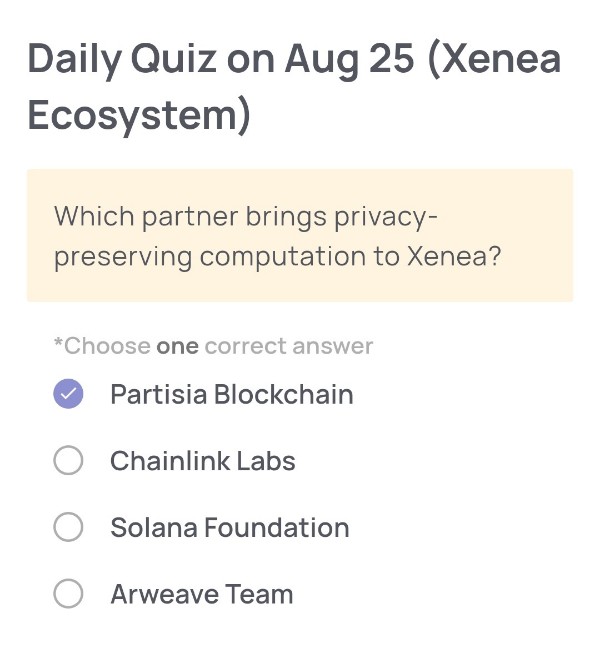Choose the Solana Foundation radio circle
Viewport: 600px width, 664px height.
pos(68,528)
